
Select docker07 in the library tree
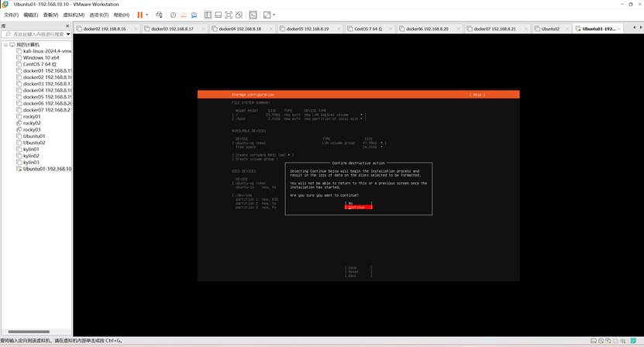coord(43,110)
